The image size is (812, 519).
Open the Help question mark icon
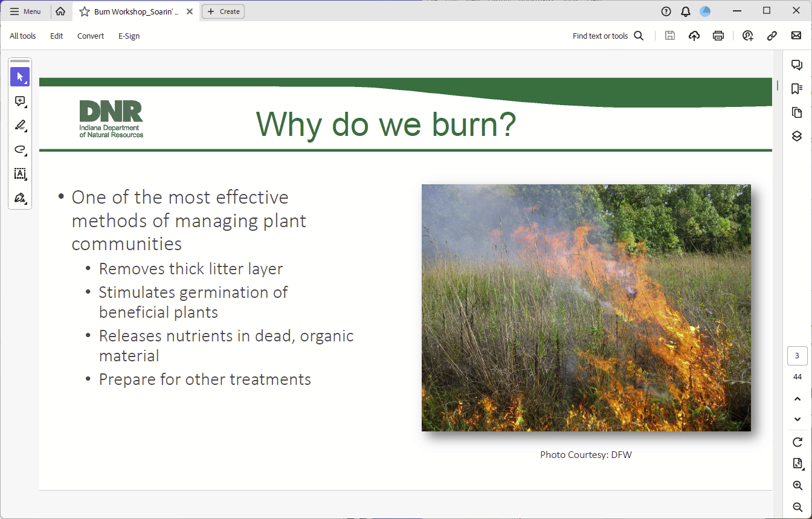666,11
